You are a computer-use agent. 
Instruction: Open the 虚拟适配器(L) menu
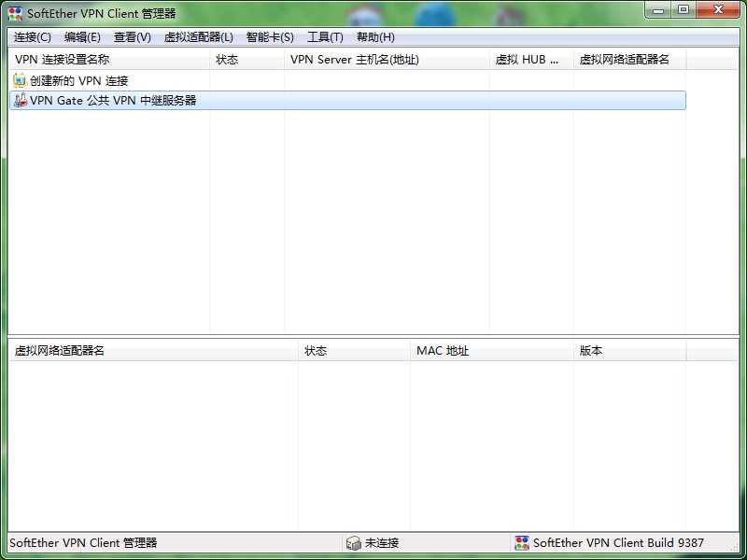[198, 37]
